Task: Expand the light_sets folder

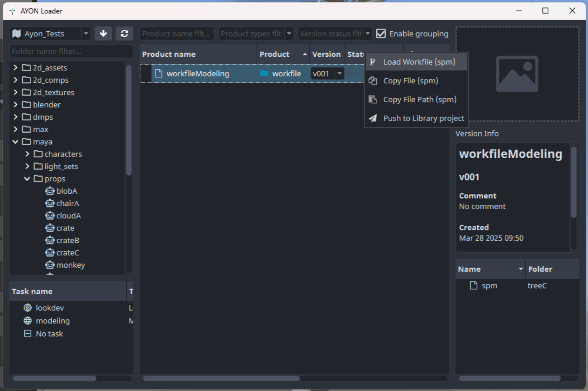Action: click(27, 166)
